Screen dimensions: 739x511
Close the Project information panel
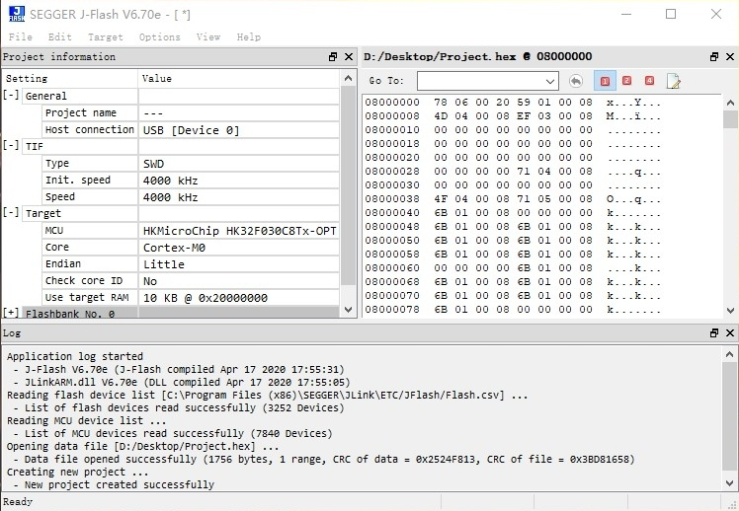coord(349,57)
